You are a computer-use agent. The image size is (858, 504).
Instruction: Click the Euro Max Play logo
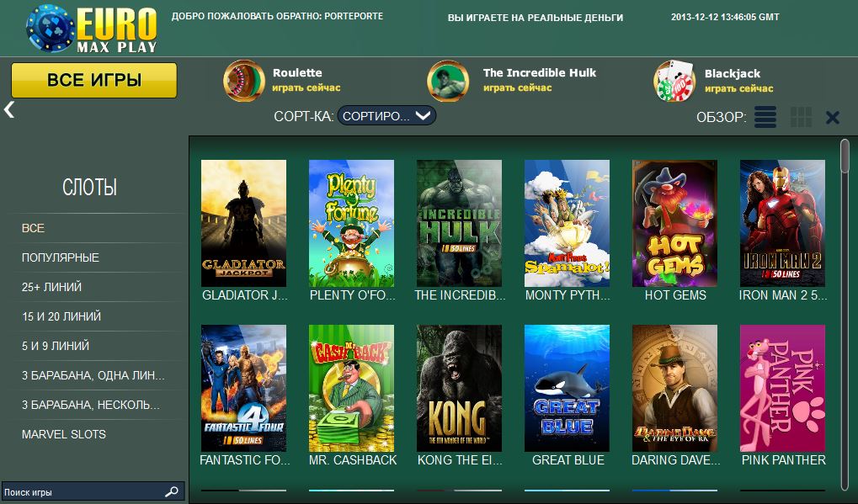92,29
